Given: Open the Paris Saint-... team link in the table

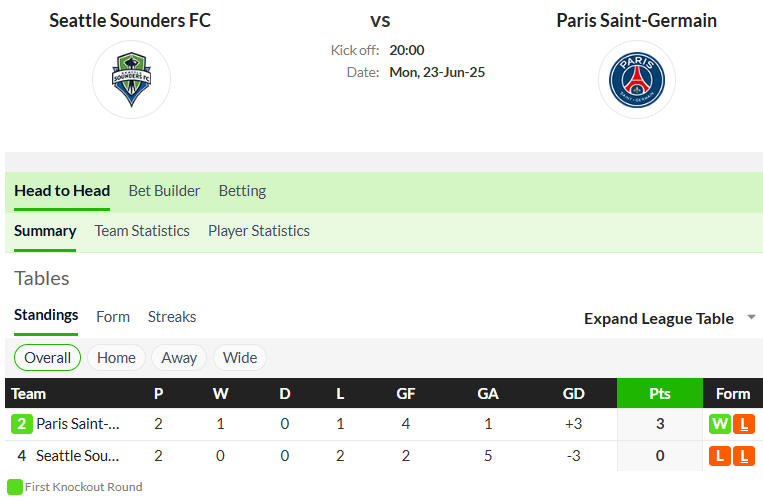Looking at the screenshot, I should point(78,424).
